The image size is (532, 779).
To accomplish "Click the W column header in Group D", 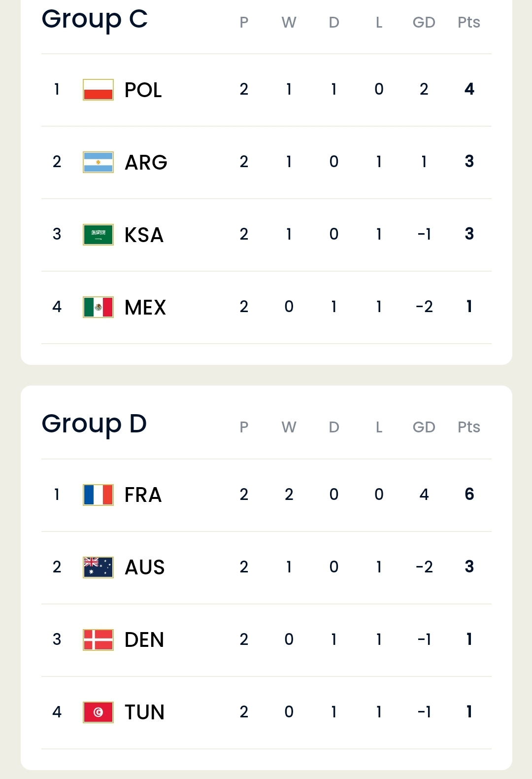I will pyautogui.click(x=289, y=427).
